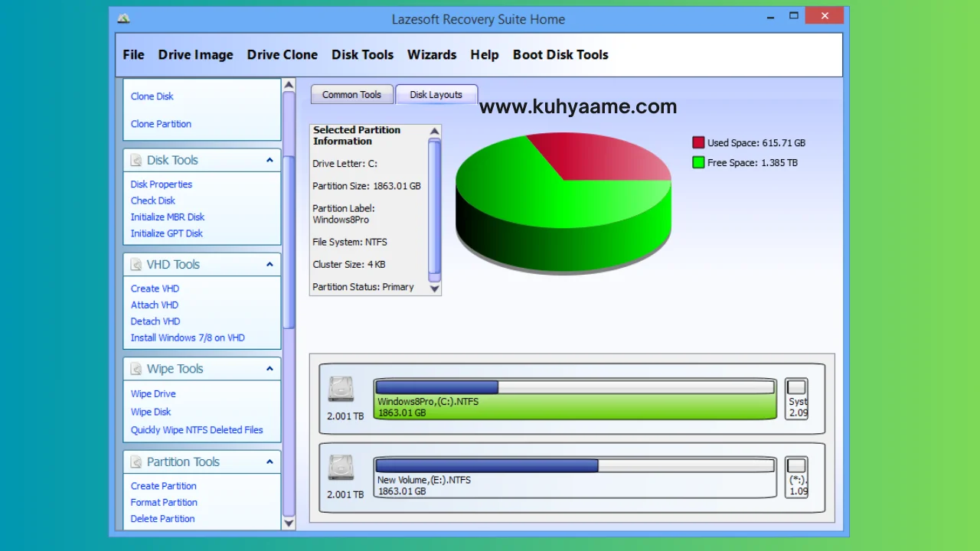
Task: Click Wipe Drive
Action: click(152, 394)
